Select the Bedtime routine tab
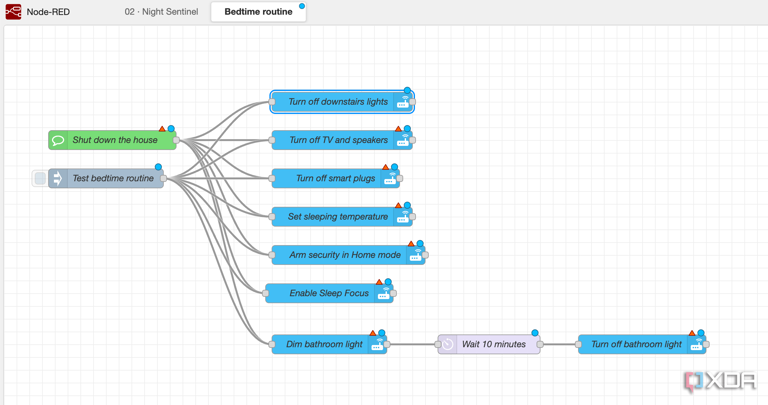 258,12
